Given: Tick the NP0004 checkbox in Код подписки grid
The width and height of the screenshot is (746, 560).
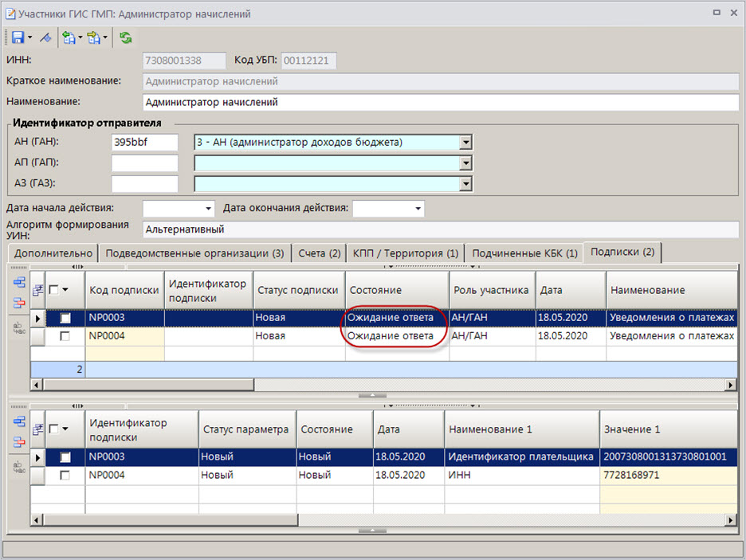Looking at the screenshot, I should [65, 336].
